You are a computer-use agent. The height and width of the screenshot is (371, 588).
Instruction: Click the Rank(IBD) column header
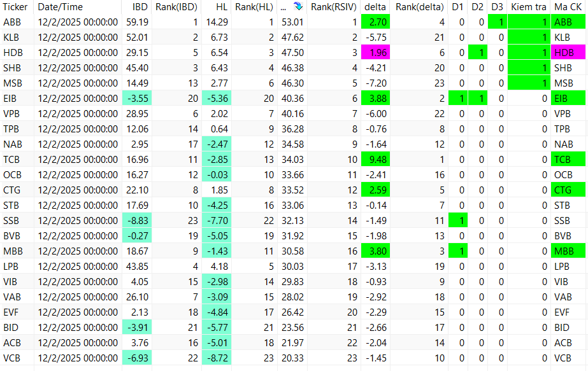[x=176, y=7]
